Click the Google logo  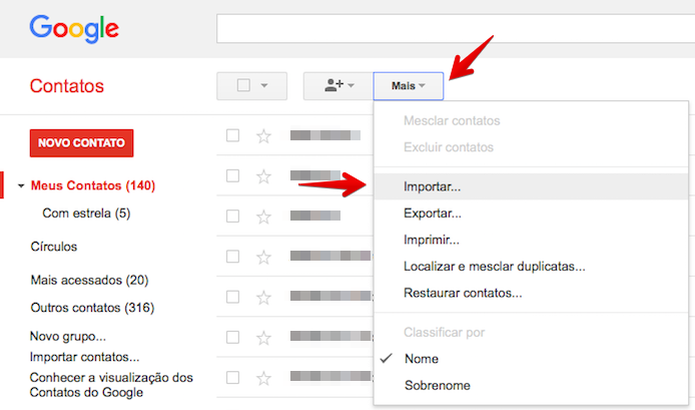(74, 29)
